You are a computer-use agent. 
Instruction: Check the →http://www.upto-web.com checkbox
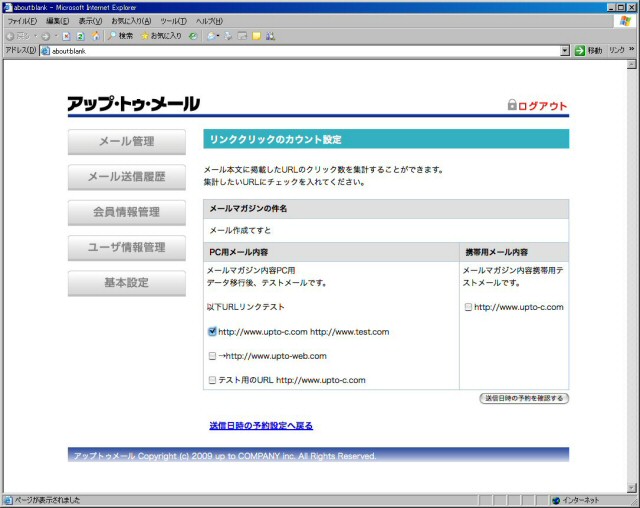click(x=212, y=356)
